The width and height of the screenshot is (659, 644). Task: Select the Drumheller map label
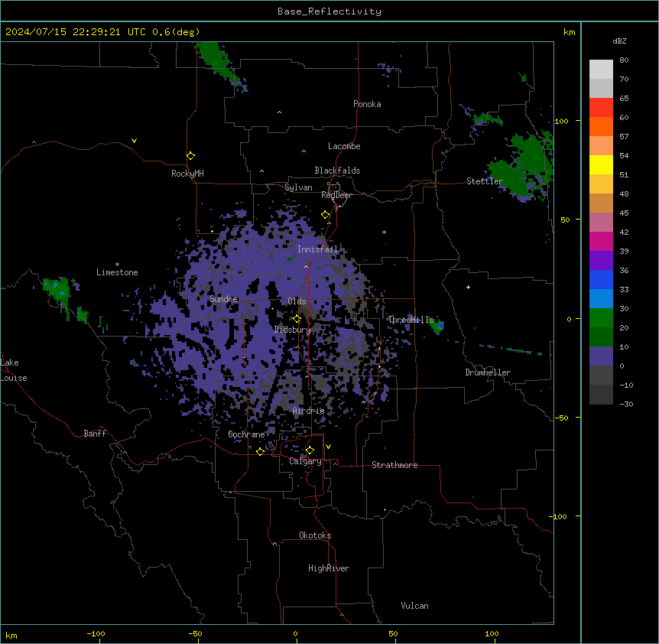click(x=488, y=372)
